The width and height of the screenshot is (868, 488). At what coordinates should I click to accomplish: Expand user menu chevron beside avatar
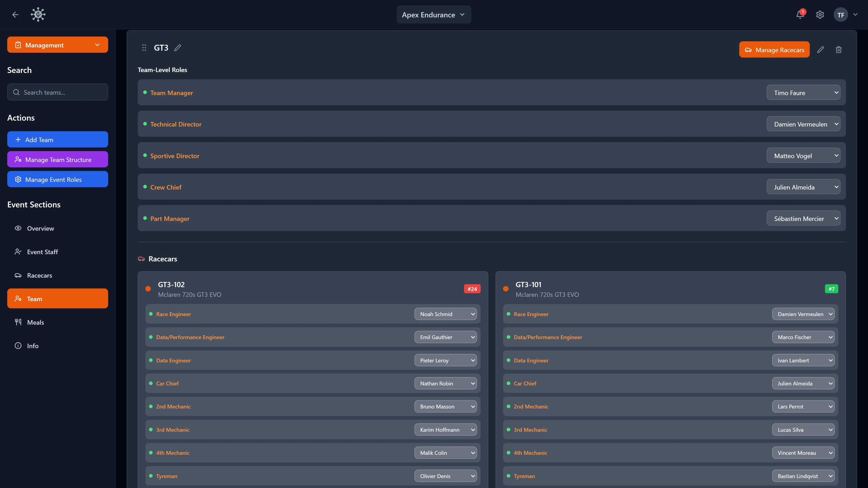click(855, 14)
